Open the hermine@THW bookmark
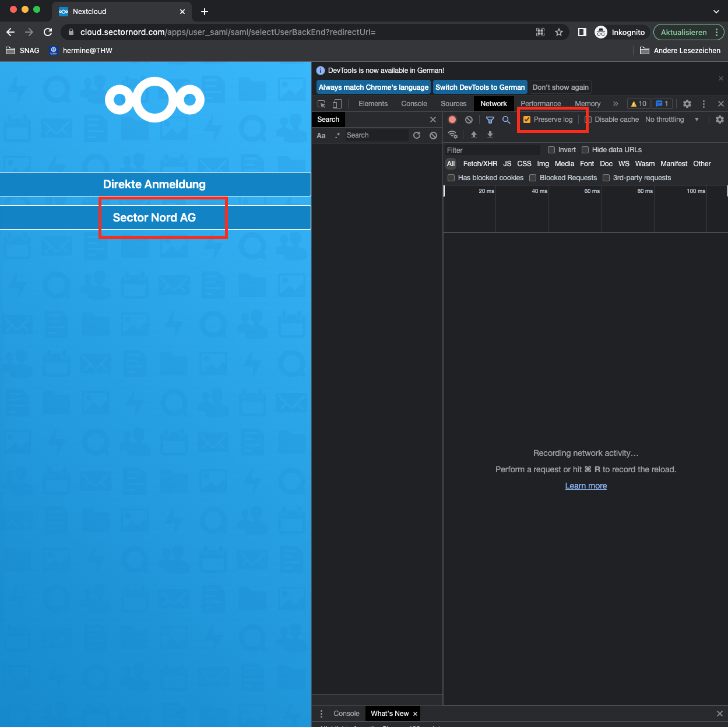Viewport: 728px width, 727px height. click(x=81, y=51)
